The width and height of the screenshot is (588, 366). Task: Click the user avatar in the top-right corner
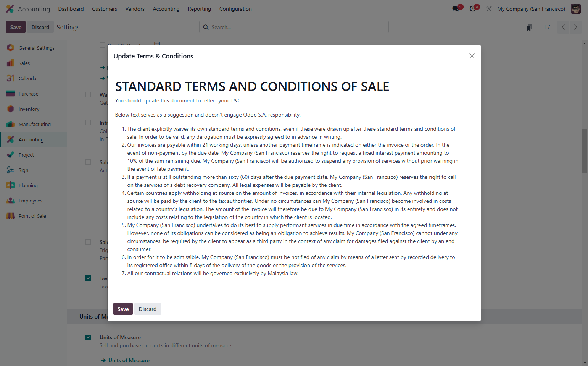click(575, 9)
